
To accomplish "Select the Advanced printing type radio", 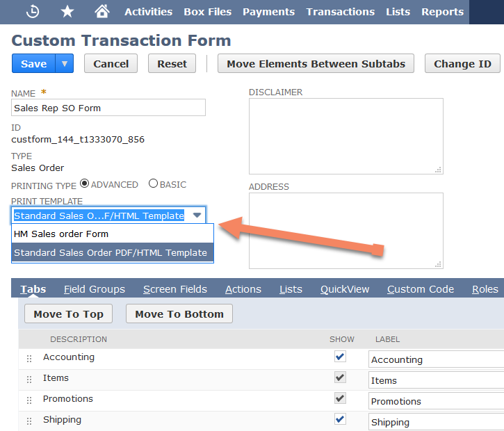I will 85,184.
